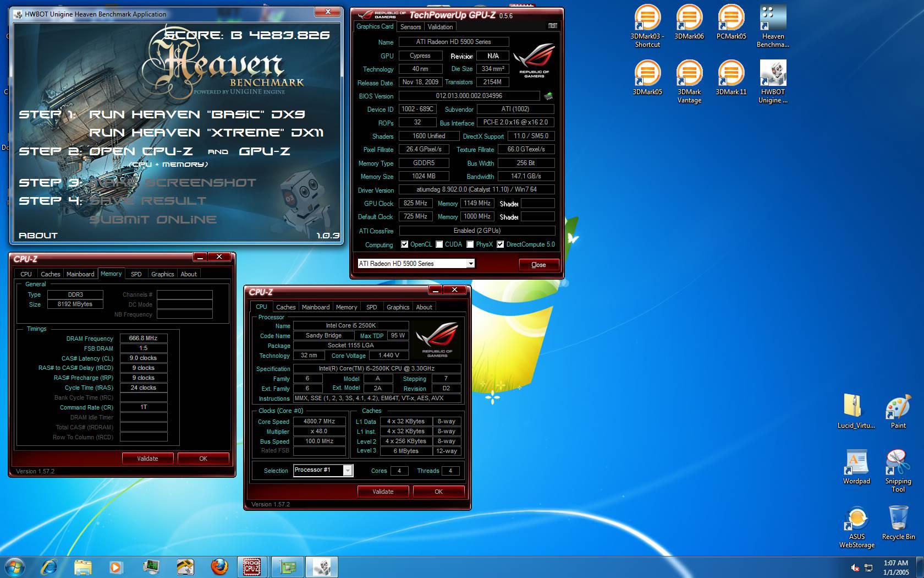Toggle the DirectCompute 5.0 checkbox
Screen dimensions: 924x578
[x=501, y=244]
